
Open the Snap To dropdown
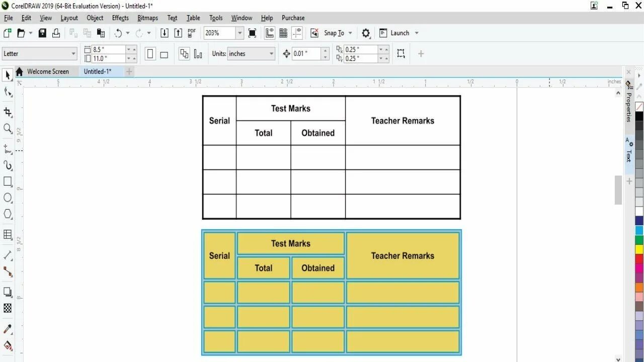click(x=350, y=33)
